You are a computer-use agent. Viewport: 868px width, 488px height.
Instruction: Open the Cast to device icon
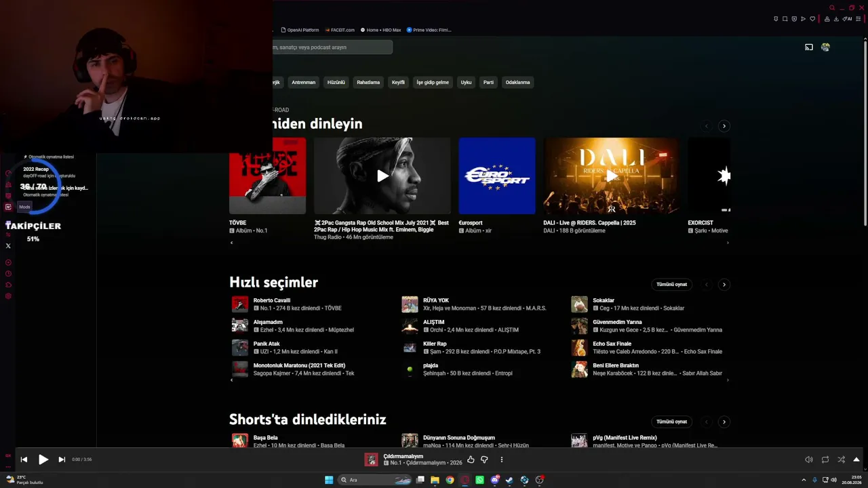coord(809,47)
